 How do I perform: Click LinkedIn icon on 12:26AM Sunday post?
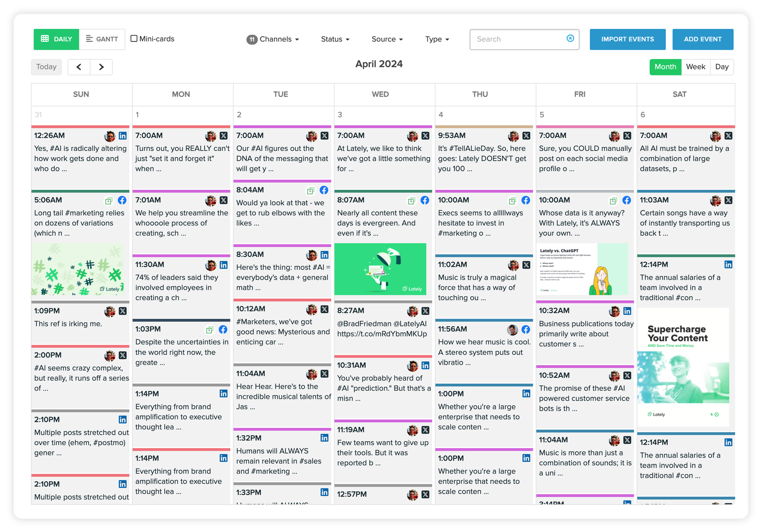coord(123,136)
